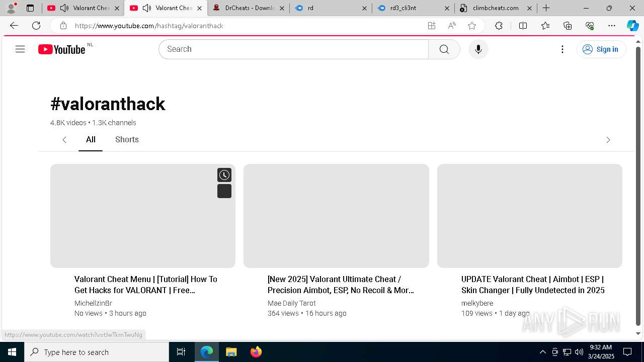Open melkybere channel link

point(477,303)
